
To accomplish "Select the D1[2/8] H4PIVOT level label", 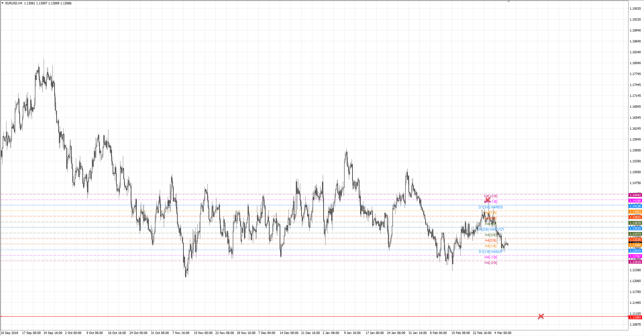I will pos(491,229).
